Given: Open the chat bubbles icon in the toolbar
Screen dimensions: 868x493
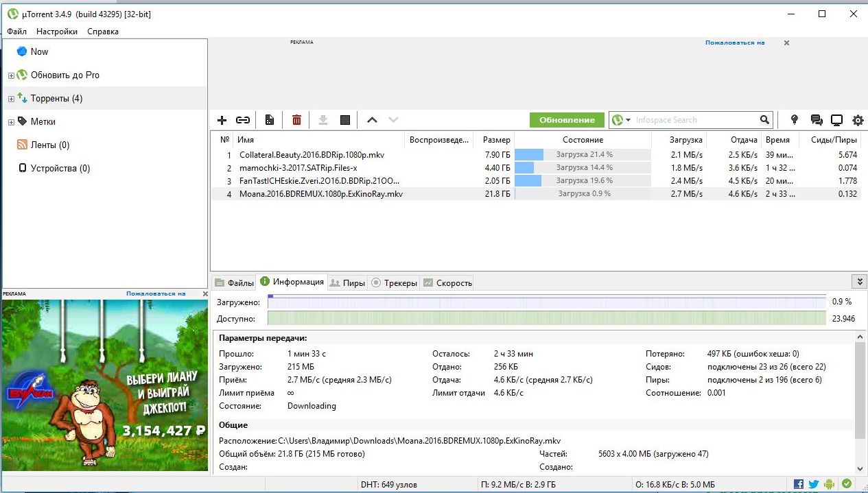Looking at the screenshot, I should pyautogui.click(x=816, y=120).
